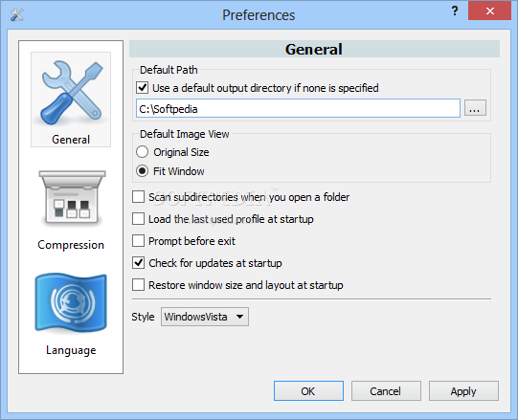The width and height of the screenshot is (518, 420).
Task: Enable Restore window size and layout at startup
Action: pyautogui.click(x=138, y=285)
